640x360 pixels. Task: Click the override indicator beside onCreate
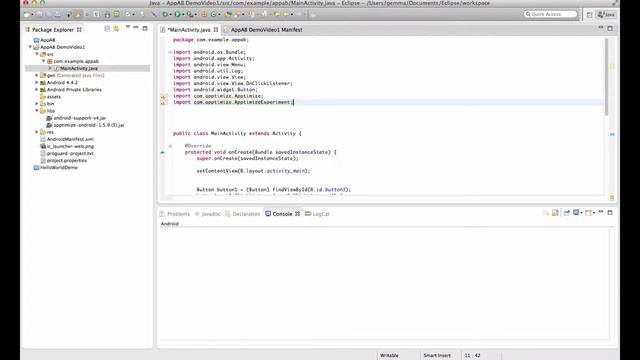[x=162, y=152]
